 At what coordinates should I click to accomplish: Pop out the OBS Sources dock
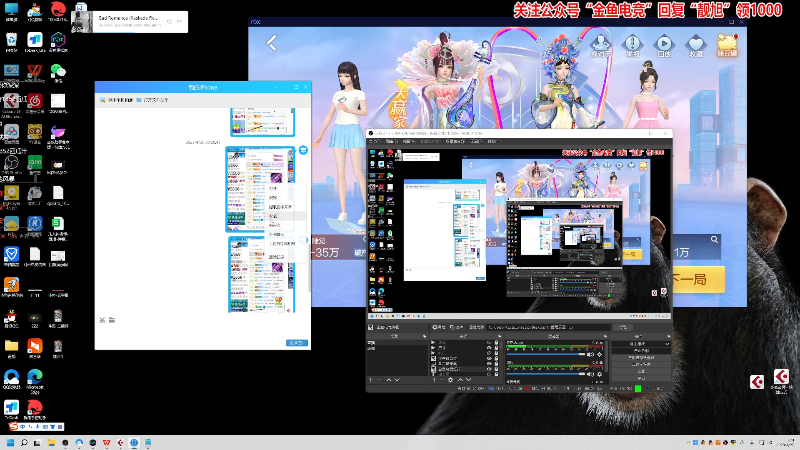coord(499,336)
